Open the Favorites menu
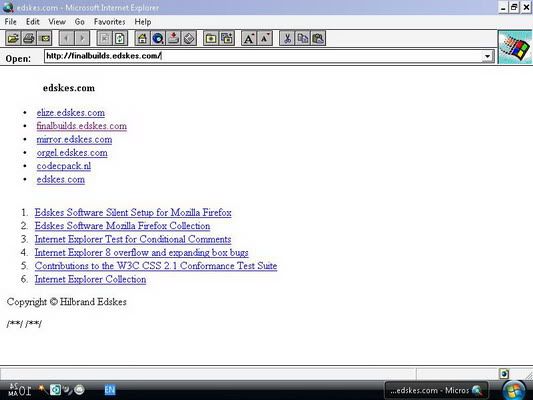This screenshot has height=400, width=533. (x=109, y=22)
